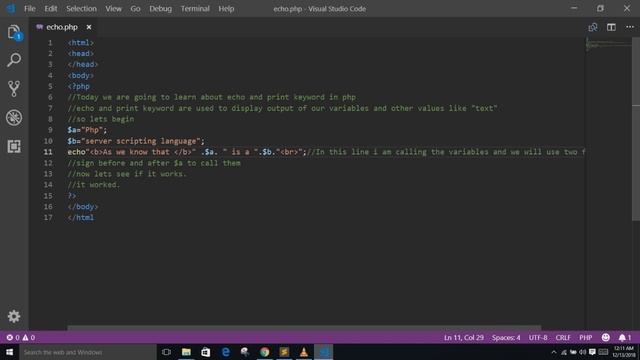Open the Edit menu
The width and height of the screenshot is (640, 360).
(x=51, y=9)
